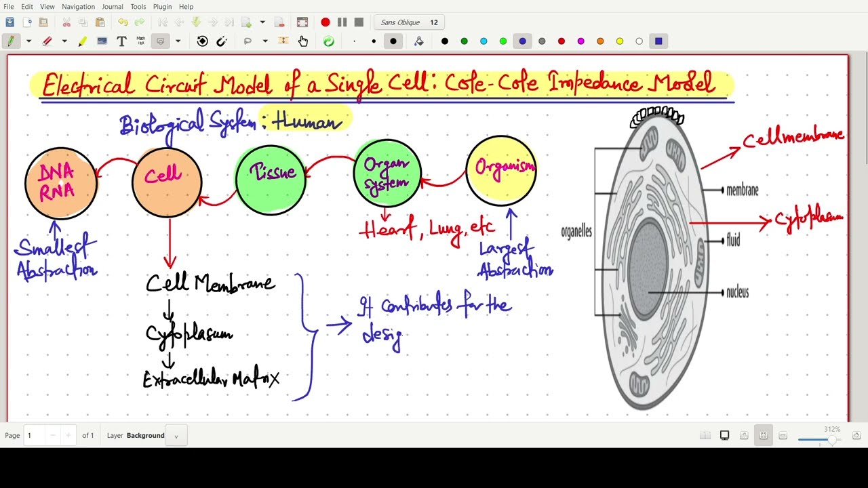
Task: Open the Help menu
Action: click(x=186, y=7)
